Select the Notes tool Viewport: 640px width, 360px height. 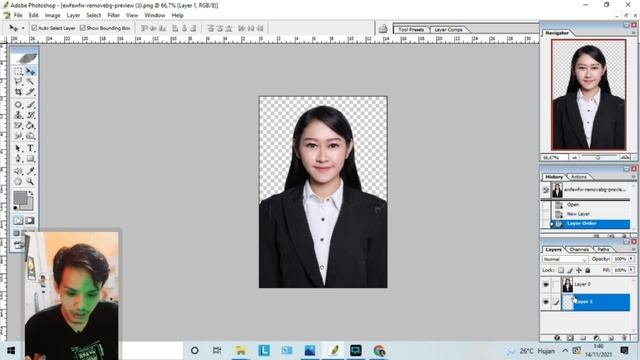click(x=18, y=171)
